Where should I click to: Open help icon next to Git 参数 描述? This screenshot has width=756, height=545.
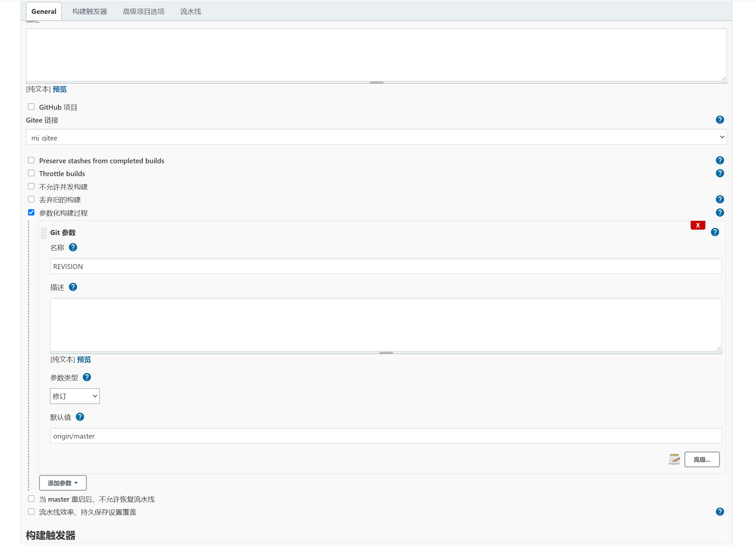pyautogui.click(x=73, y=287)
